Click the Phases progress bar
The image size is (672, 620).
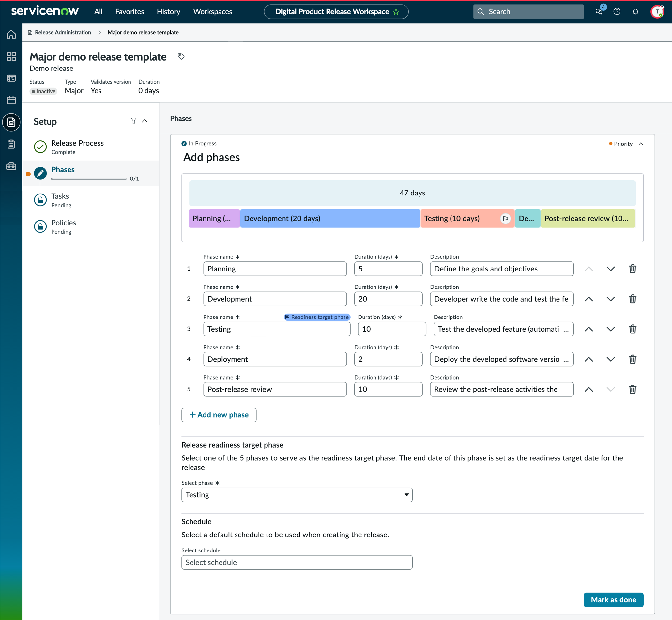(89, 179)
